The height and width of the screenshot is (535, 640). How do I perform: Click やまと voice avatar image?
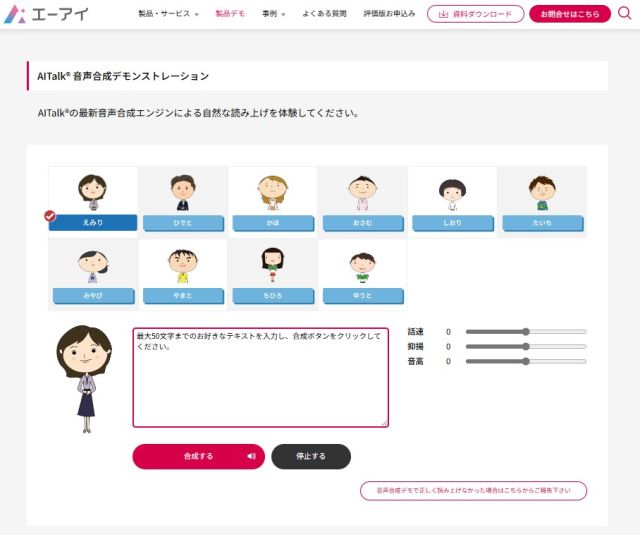click(x=183, y=266)
